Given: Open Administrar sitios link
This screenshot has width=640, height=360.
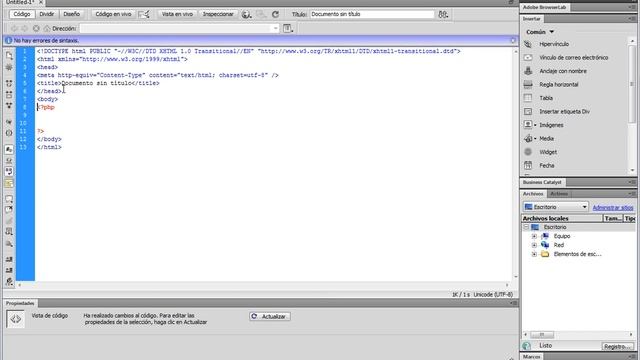Looking at the screenshot, I should tap(613, 208).
